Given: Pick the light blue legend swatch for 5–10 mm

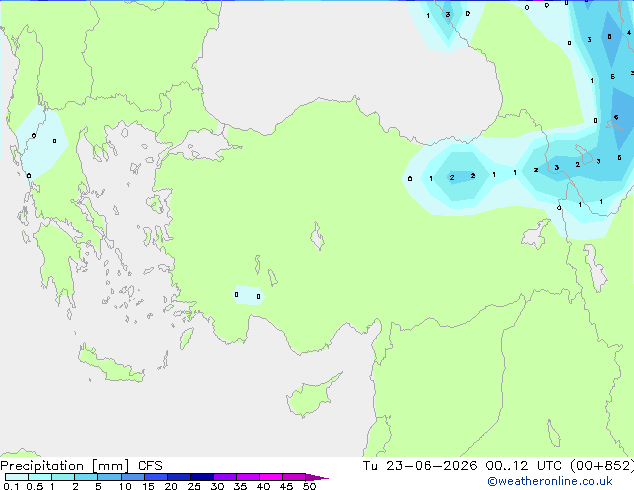Looking at the screenshot, I should [109, 477].
